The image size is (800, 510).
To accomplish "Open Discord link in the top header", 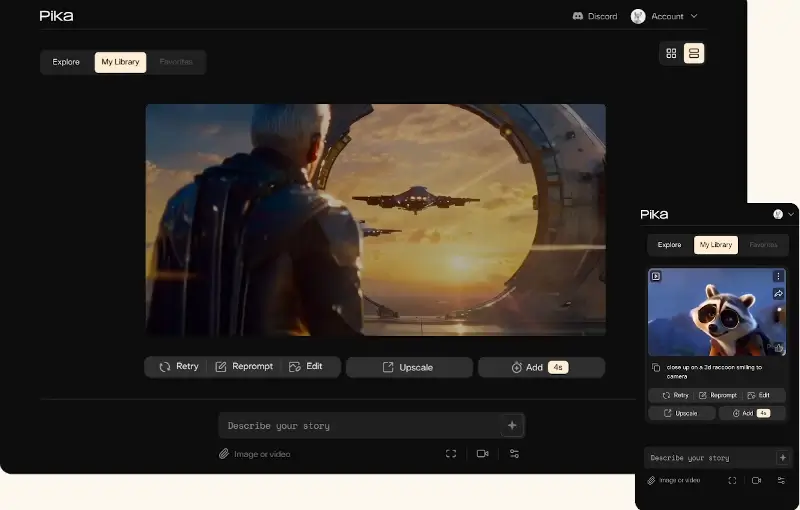I will click(594, 16).
